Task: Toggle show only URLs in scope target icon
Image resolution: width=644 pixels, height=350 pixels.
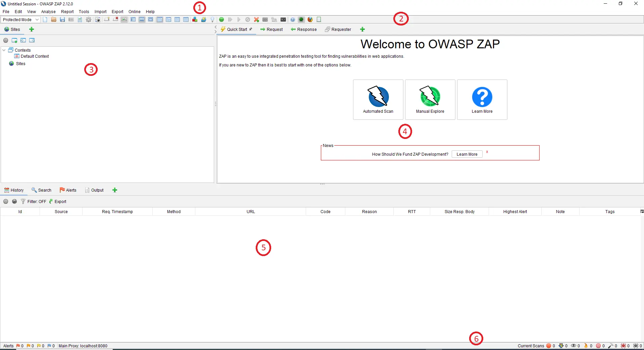Action: (6, 40)
